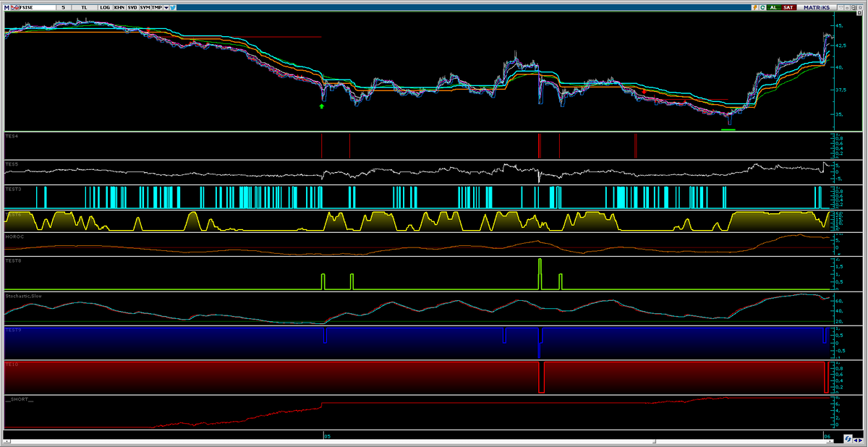Click the HOROC indicator label
The image size is (868, 447).
tap(14, 237)
